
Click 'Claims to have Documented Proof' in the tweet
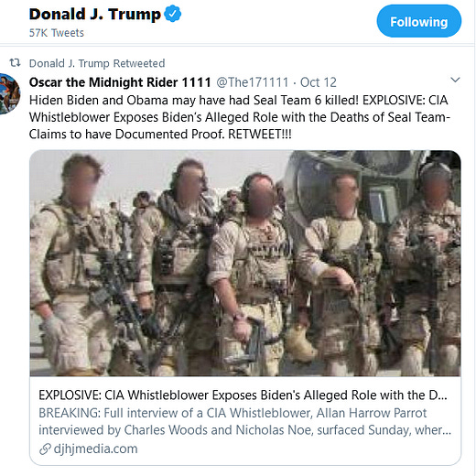pos(126,135)
